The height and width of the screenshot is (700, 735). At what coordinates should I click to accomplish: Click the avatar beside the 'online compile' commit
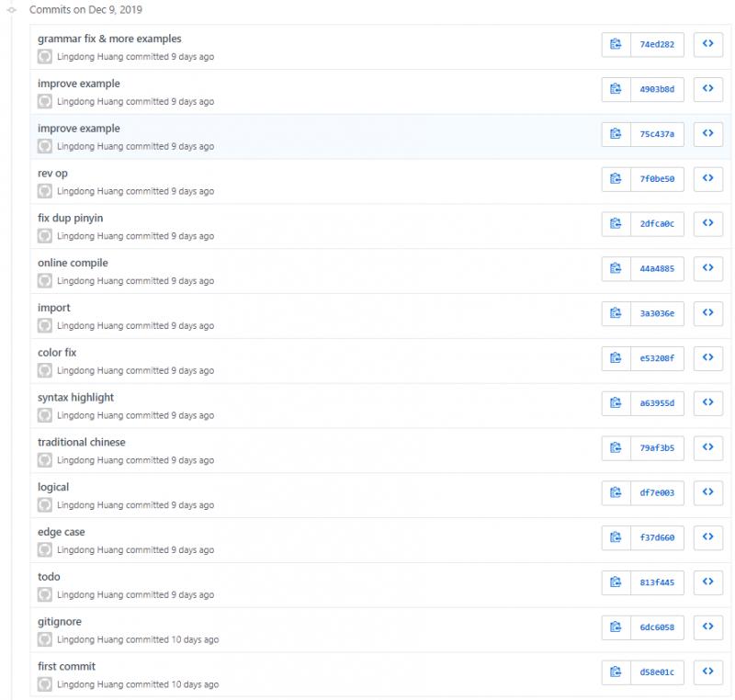45,281
